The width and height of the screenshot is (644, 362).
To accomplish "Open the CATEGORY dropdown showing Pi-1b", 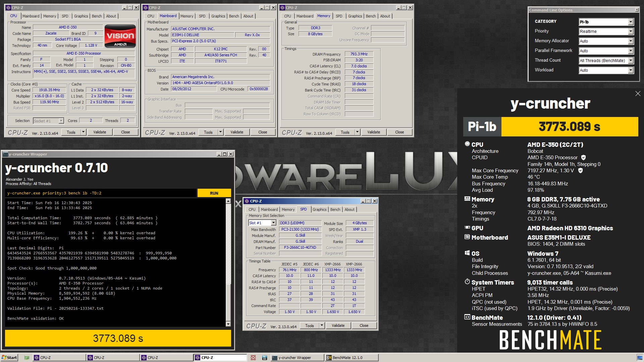I will pyautogui.click(x=631, y=22).
